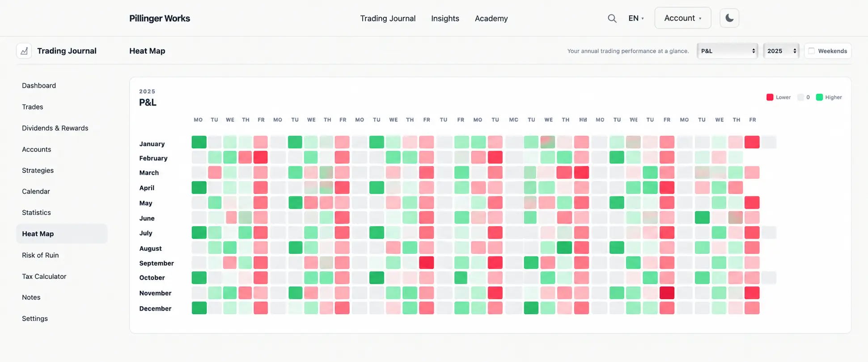This screenshot has width=868, height=362.
Task: Open Trades in the sidebar
Action: tap(62, 107)
